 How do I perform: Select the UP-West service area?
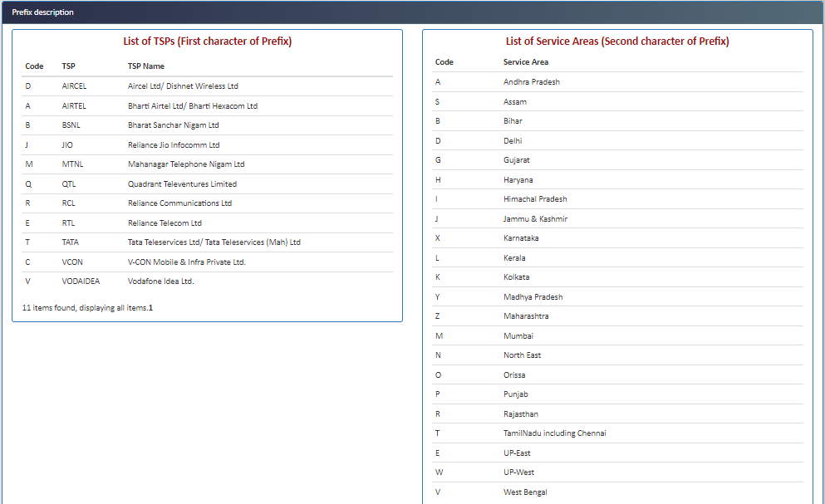click(518, 472)
